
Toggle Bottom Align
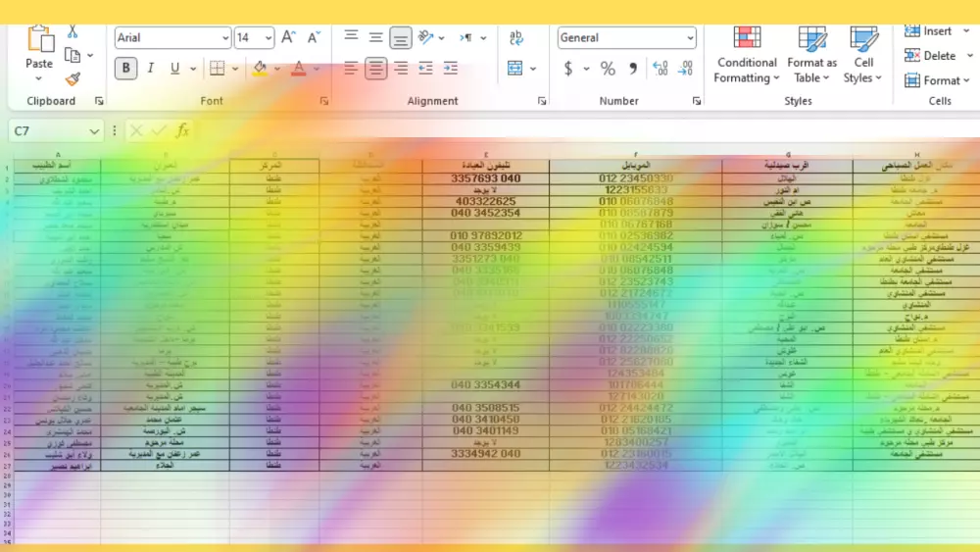pos(401,38)
